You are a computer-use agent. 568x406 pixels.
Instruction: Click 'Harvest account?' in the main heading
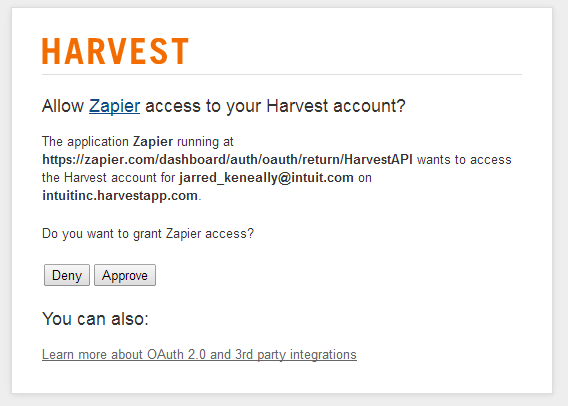click(x=336, y=106)
